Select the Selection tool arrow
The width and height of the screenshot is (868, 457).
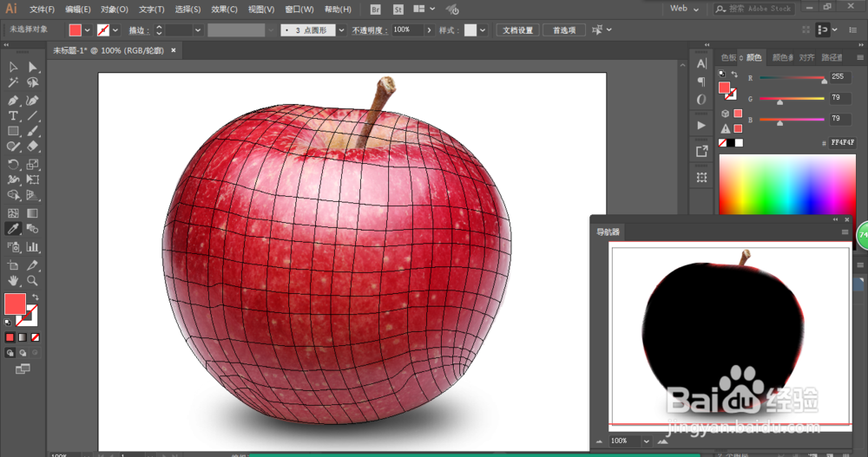(13, 67)
